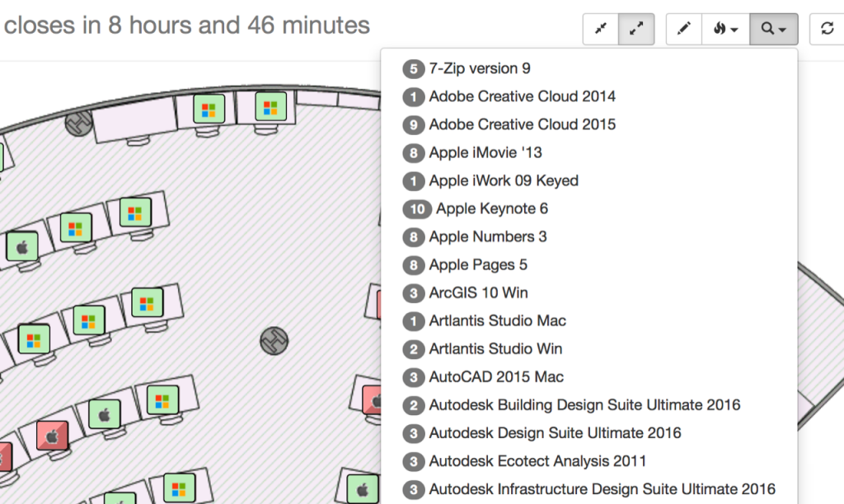The width and height of the screenshot is (844, 504).
Task: Choose Apple Pages 5
Action: coord(588,264)
